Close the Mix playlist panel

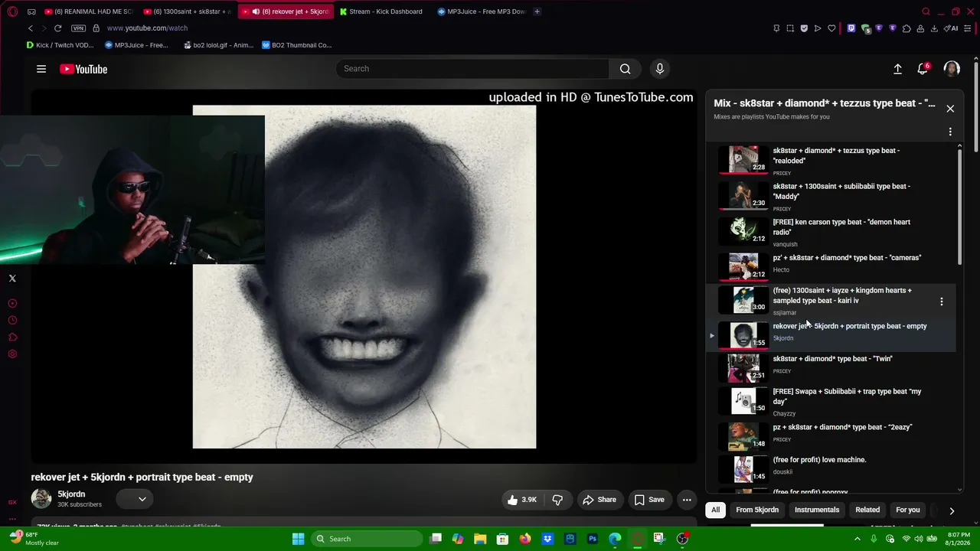pos(950,109)
